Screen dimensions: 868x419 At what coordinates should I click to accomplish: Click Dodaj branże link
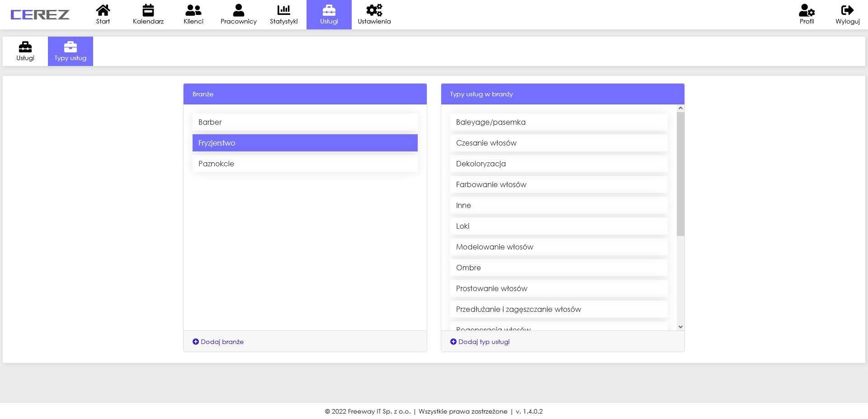pyautogui.click(x=218, y=342)
